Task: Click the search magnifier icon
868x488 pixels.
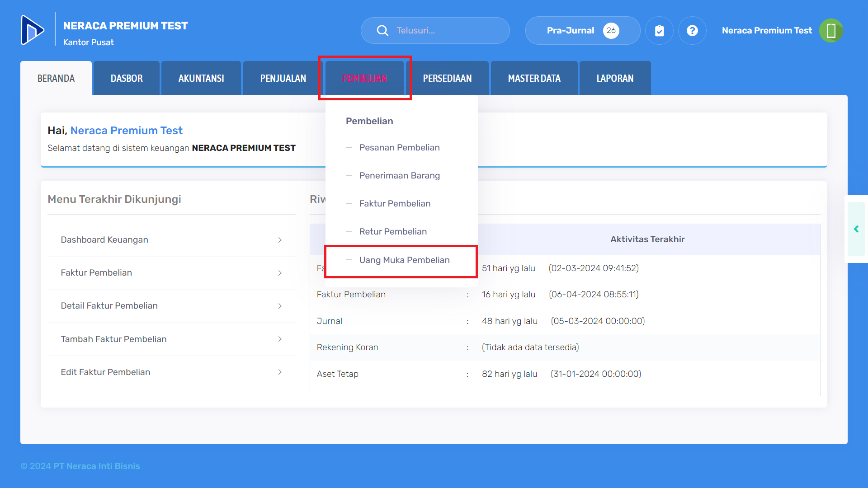Action: coord(382,31)
